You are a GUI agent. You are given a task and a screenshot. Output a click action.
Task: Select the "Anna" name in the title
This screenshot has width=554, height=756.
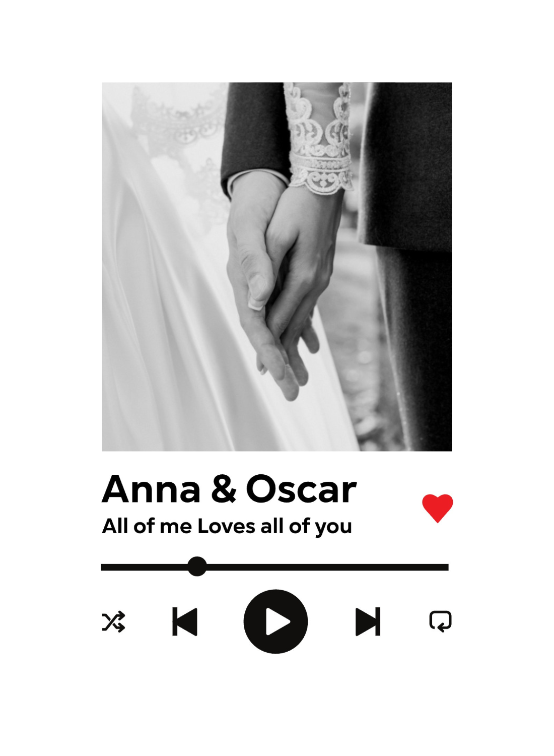[152, 489]
